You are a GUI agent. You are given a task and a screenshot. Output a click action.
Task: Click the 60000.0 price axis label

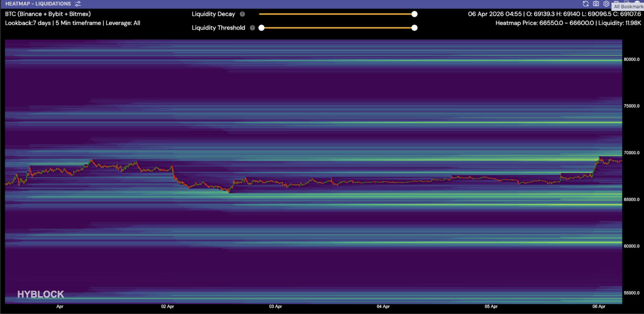[631, 246]
